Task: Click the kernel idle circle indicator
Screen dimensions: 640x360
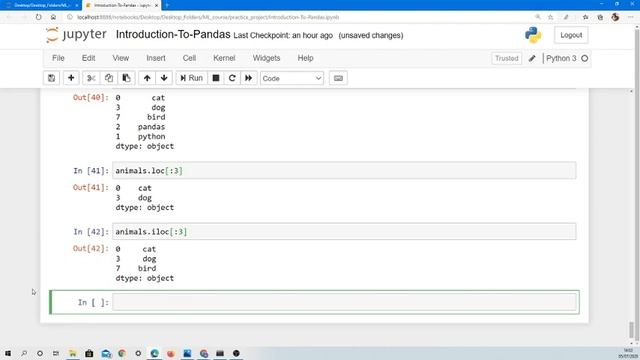Action: coord(584,58)
